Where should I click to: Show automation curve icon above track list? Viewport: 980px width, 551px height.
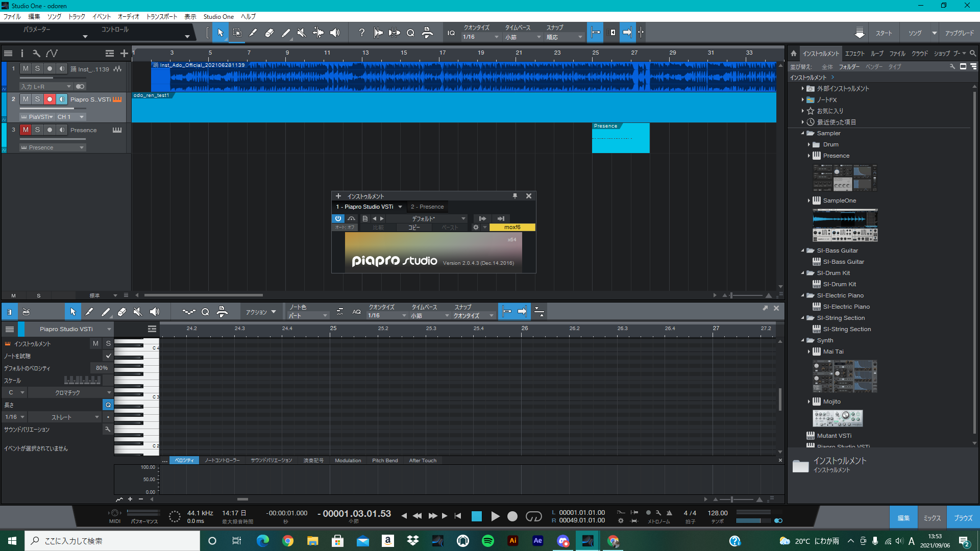(52, 53)
